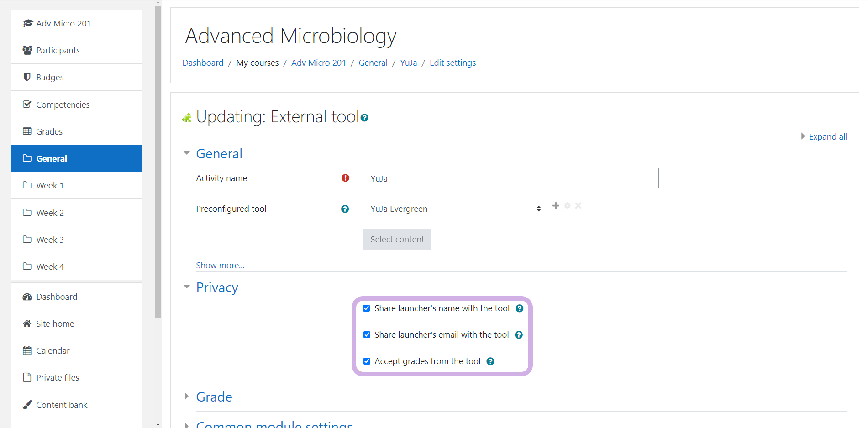
Task: Click the Activity name text field
Action: pos(510,178)
